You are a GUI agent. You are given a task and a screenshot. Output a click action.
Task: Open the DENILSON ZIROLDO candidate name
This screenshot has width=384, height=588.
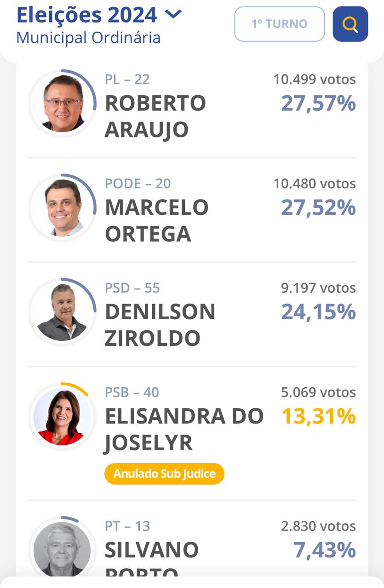(160, 325)
